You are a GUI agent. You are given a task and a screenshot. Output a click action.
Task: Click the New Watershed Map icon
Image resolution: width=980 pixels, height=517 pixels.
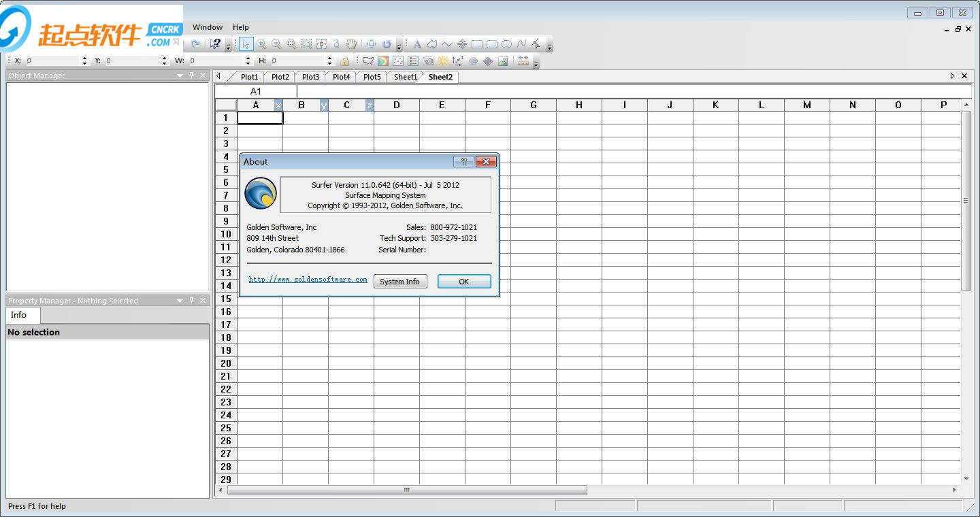pos(473,61)
